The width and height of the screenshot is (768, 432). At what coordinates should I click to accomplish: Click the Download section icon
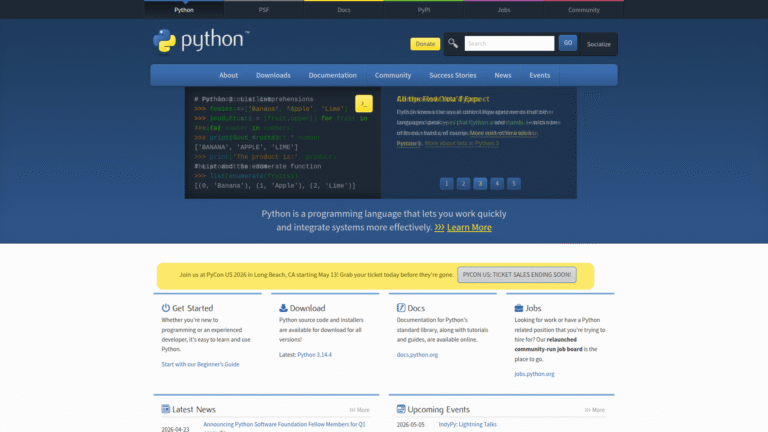click(x=283, y=308)
